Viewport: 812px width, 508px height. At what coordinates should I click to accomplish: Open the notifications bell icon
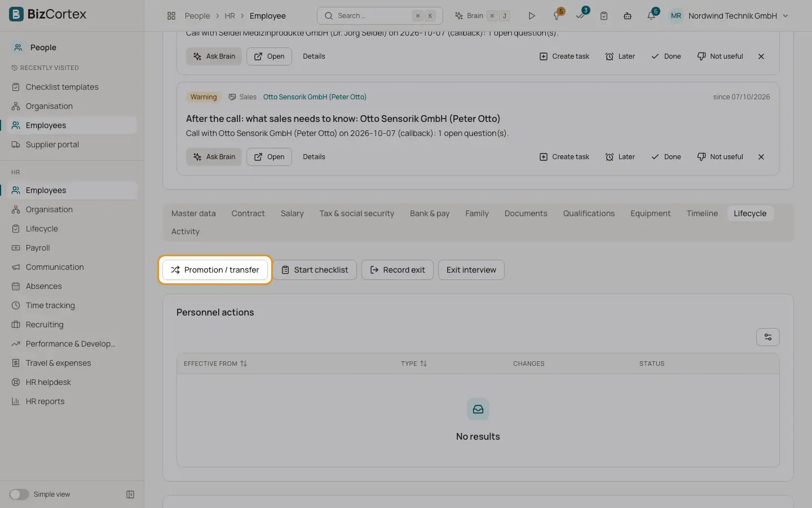click(x=651, y=15)
